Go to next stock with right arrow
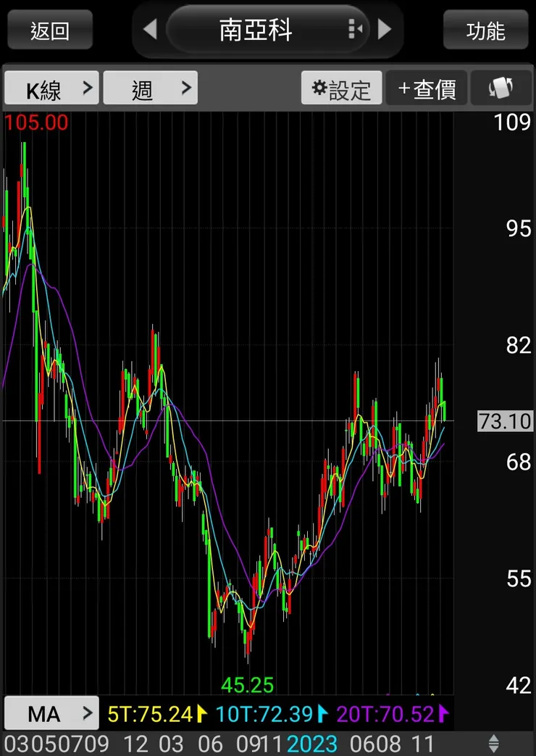 tap(384, 30)
